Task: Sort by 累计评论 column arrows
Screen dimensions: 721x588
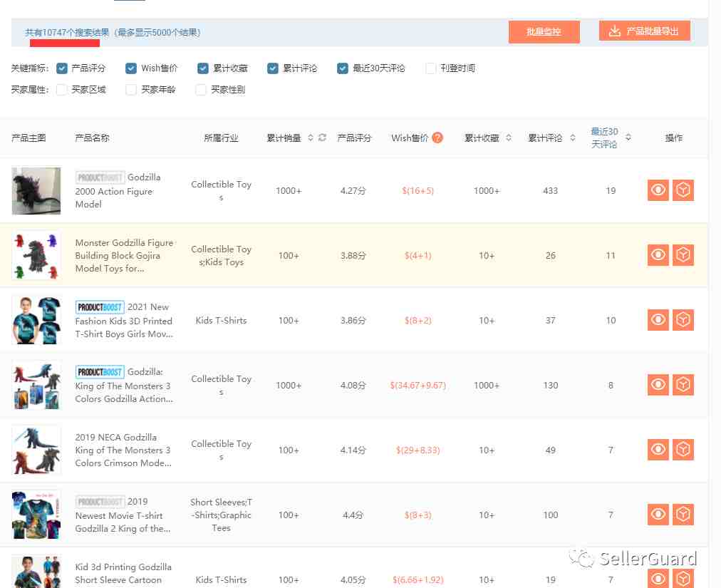Action: (x=573, y=138)
